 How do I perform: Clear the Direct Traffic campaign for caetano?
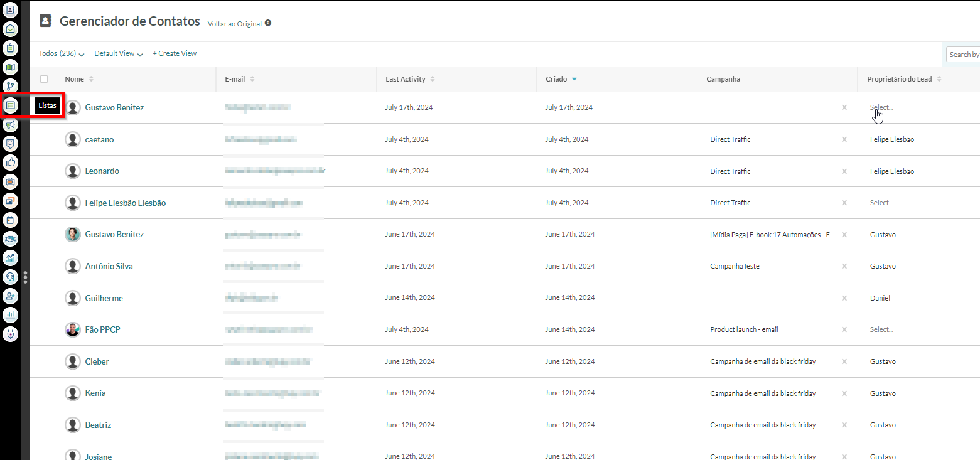(x=844, y=139)
